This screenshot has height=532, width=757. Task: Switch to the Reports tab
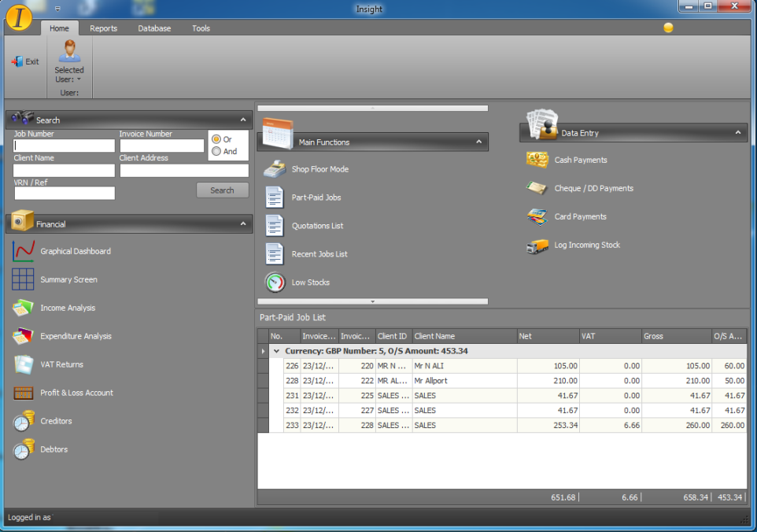click(x=103, y=28)
